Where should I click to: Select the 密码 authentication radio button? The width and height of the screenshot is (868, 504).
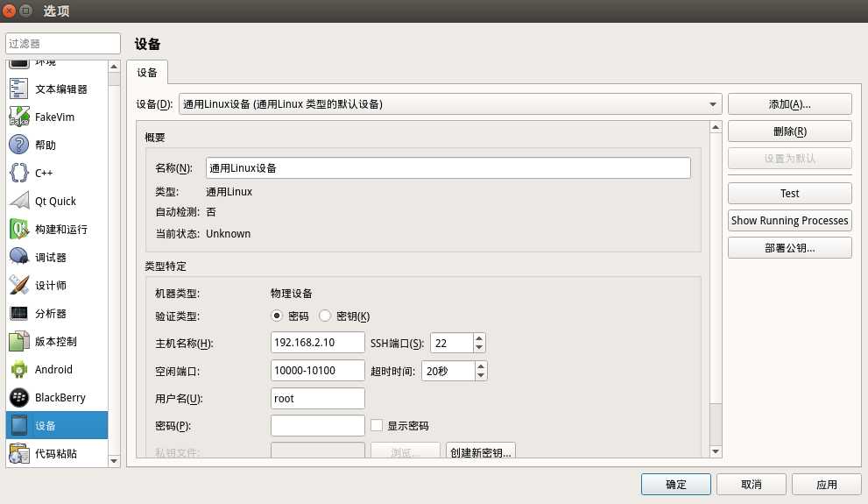tap(277, 316)
